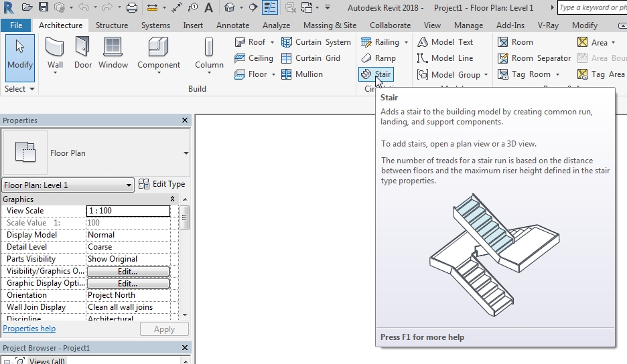Click the Railing tool
Viewport: 627px width, 364px height.
380,42
